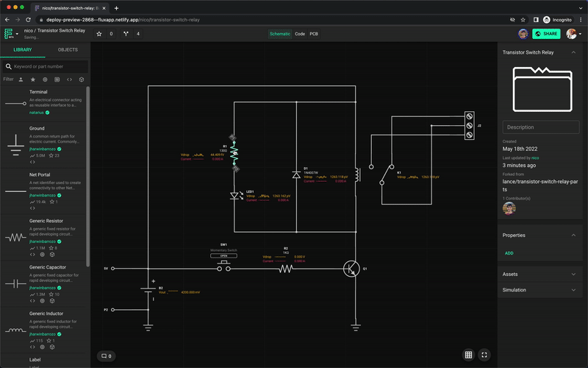Select transistor Q1 symbol

pyautogui.click(x=352, y=269)
